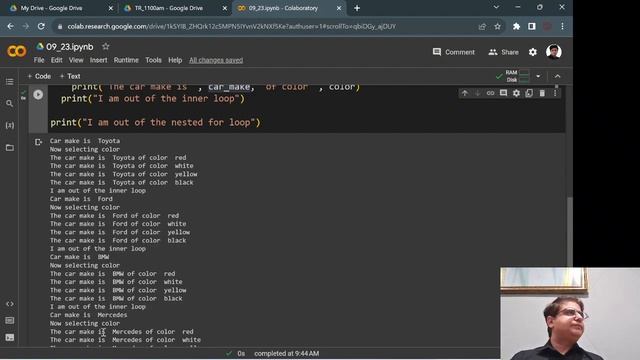
Task: Open the Runtime menu
Action: pyautogui.click(x=126, y=60)
